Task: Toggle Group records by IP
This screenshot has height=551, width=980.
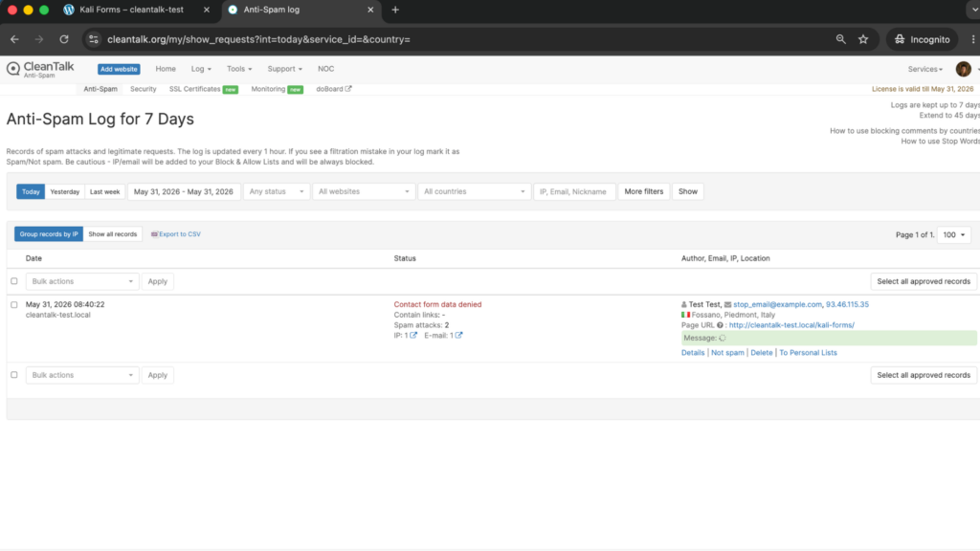Action: (49, 234)
